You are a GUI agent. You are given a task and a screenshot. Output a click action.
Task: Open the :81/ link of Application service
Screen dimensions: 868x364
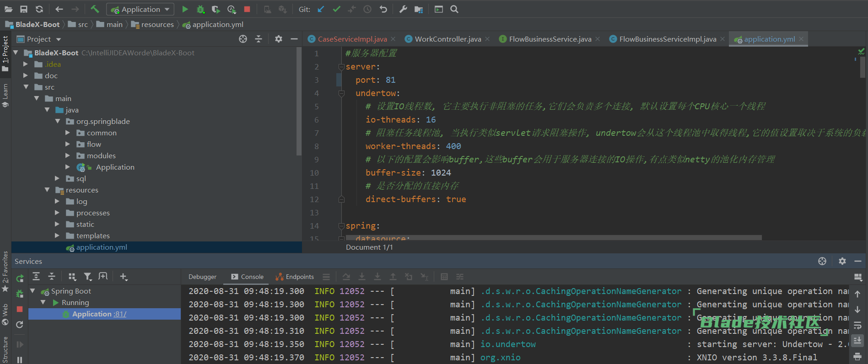(x=120, y=314)
